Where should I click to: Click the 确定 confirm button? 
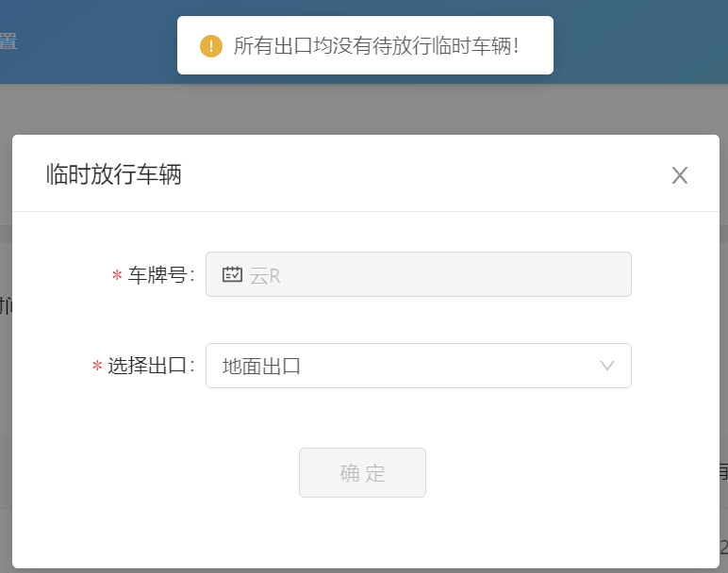(362, 472)
